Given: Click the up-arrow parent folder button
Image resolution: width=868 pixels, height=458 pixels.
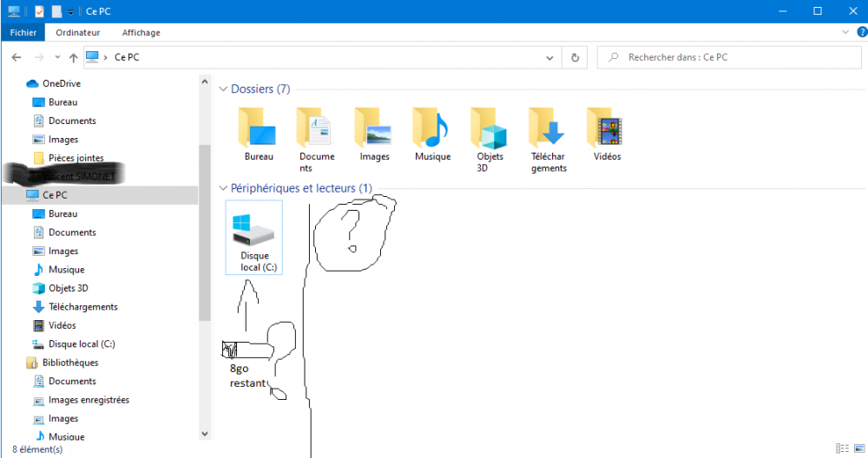Looking at the screenshot, I should coord(73,57).
